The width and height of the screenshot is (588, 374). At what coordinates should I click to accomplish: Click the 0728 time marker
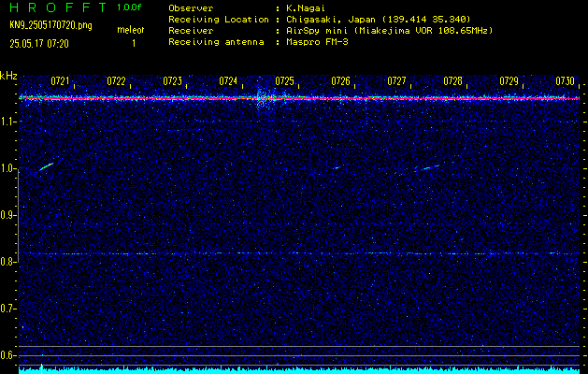(452, 81)
